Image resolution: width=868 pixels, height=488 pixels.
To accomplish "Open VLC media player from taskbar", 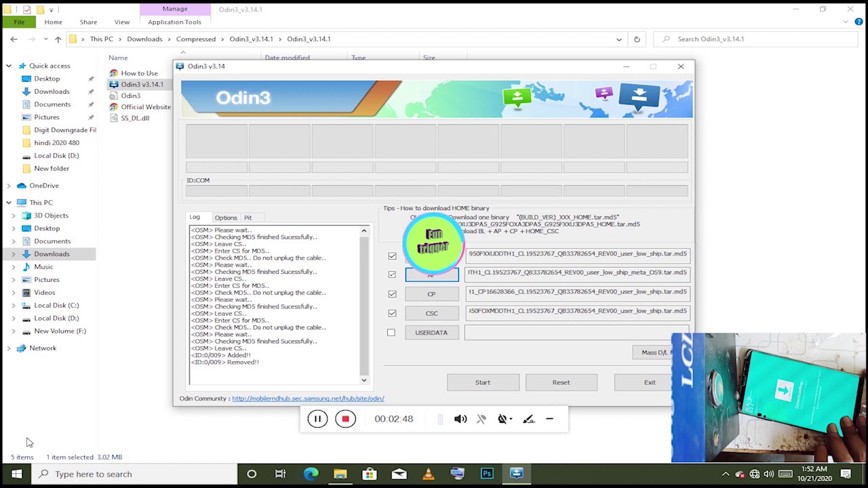I will pos(428,474).
